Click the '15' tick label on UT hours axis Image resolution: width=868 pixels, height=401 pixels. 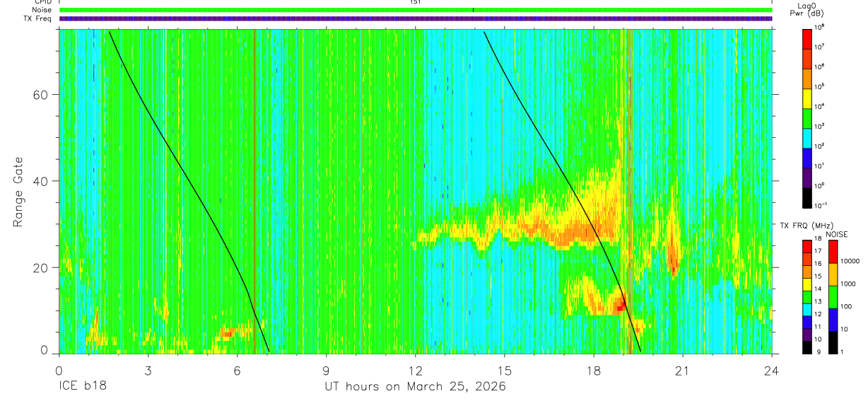(x=505, y=370)
